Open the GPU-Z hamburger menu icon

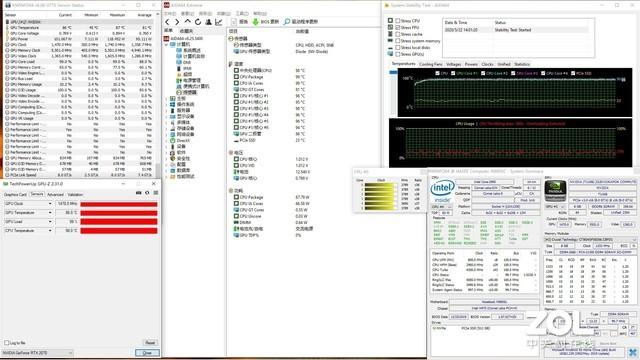pyautogui.click(x=156, y=193)
